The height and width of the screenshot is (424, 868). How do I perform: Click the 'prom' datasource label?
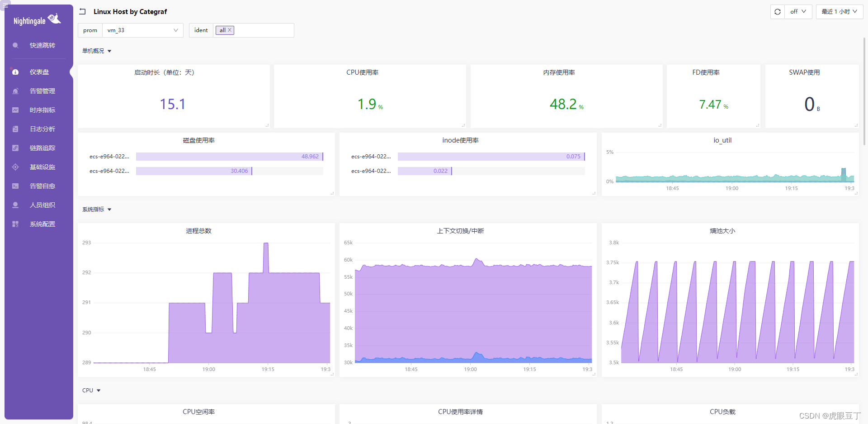[90, 30]
